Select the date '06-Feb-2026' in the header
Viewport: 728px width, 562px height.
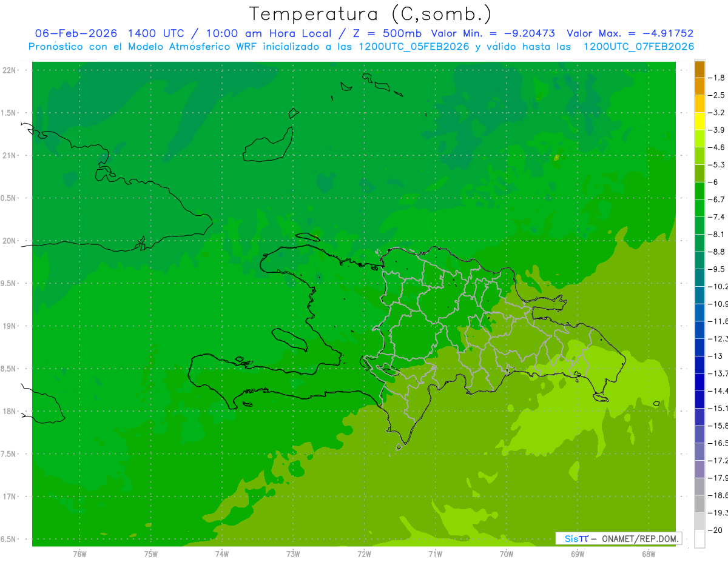76,33
